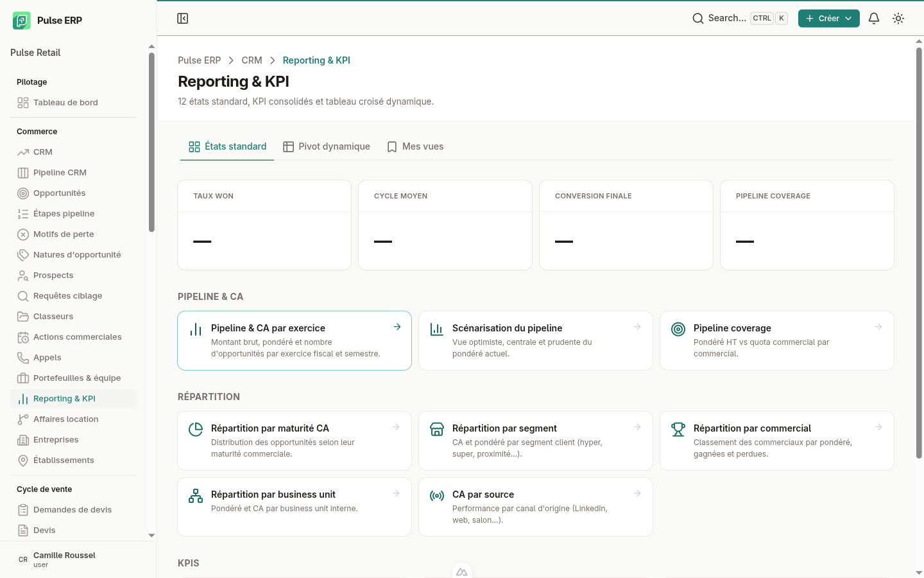Click the Répartition par maturité pie icon
The image size is (924, 578).
196,430
